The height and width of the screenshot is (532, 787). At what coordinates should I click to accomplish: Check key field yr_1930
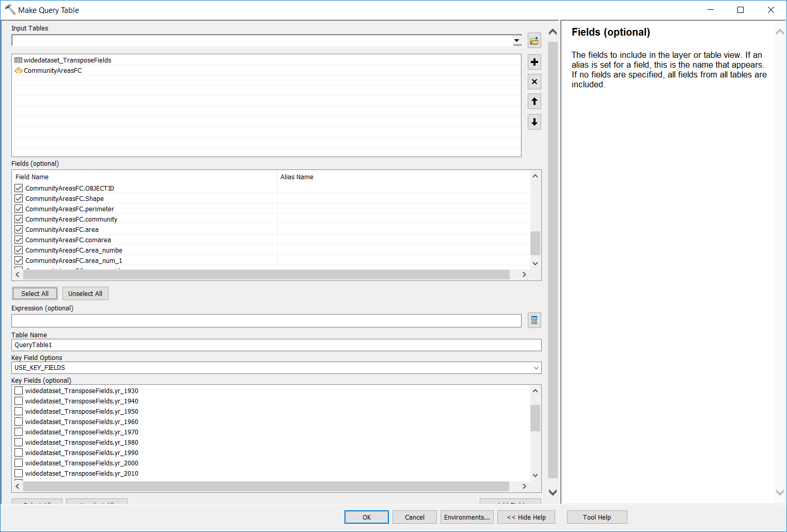pyautogui.click(x=19, y=390)
